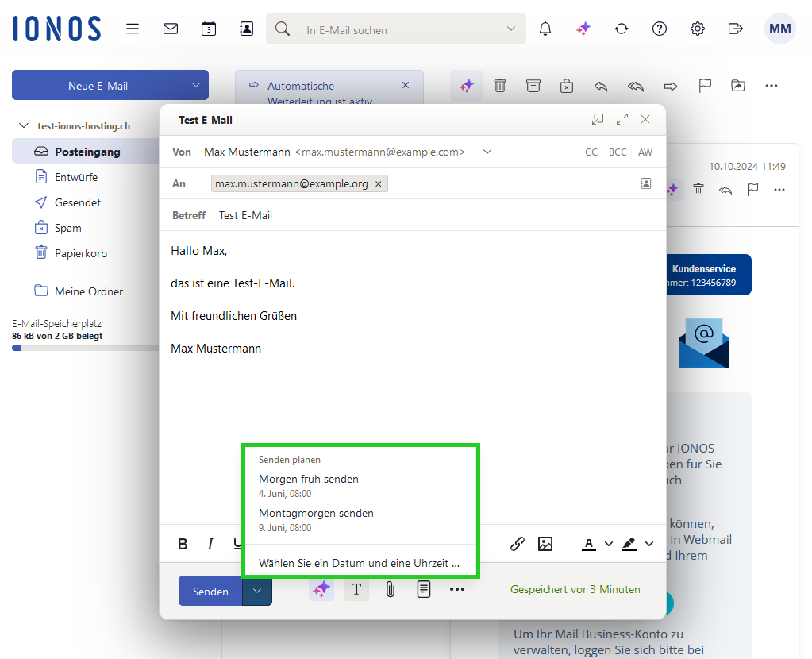Open the send options dropdown arrow
The width and height of the screenshot is (812, 659).
coord(257,591)
